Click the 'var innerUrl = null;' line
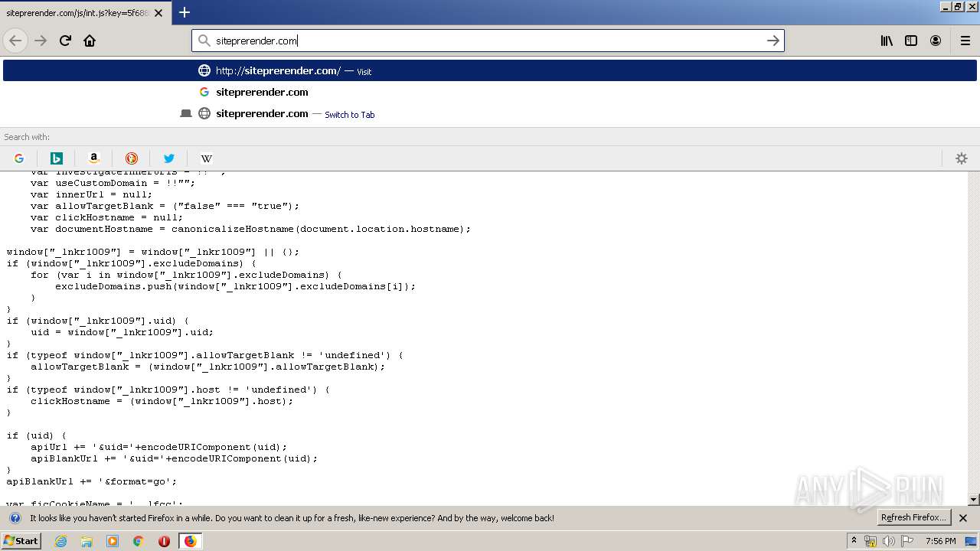This screenshot has height=551, width=980. pos(91,194)
